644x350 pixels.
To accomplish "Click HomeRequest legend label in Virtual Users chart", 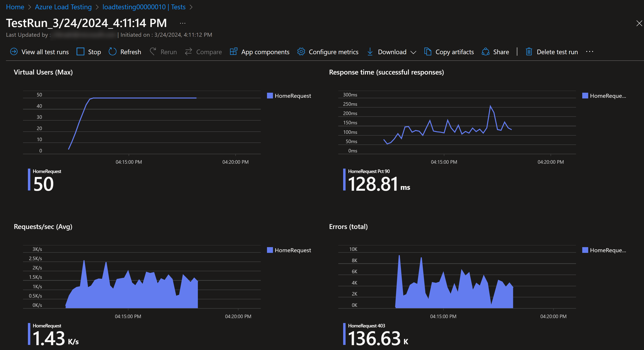I will pyautogui.click(x=293, y=96).
